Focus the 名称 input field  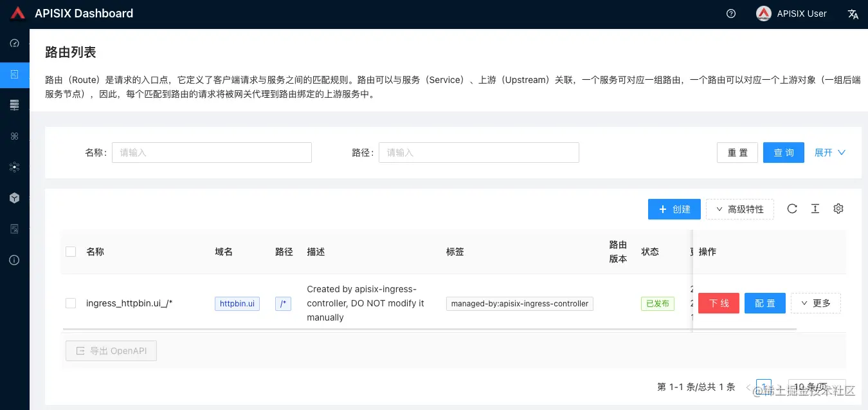212,153
